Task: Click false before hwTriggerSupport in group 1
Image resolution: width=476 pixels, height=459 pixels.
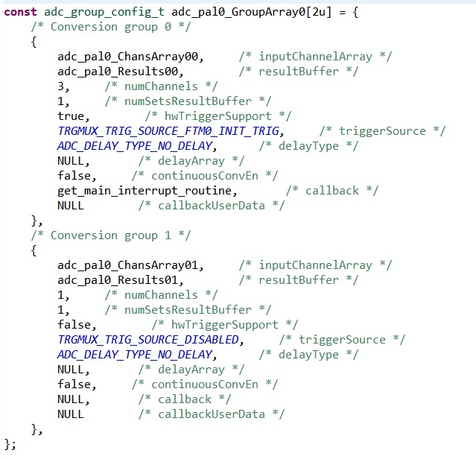Action: pyautogui.click(x=74, y=325)
